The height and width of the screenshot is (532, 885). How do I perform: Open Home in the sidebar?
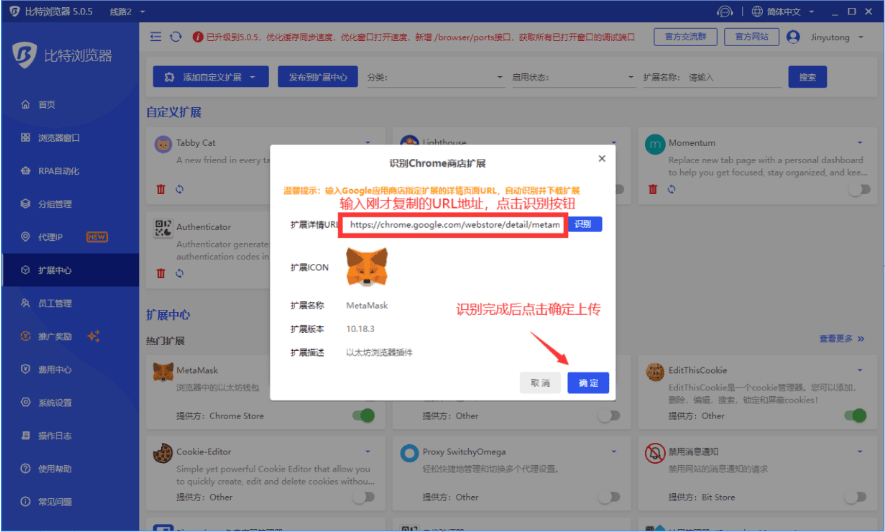(70, 104)
